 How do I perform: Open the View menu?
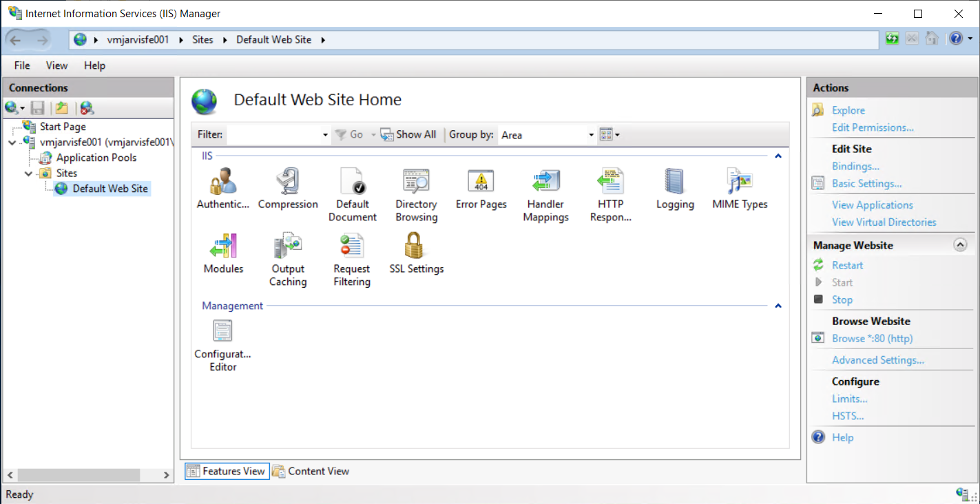click(56, 65)
